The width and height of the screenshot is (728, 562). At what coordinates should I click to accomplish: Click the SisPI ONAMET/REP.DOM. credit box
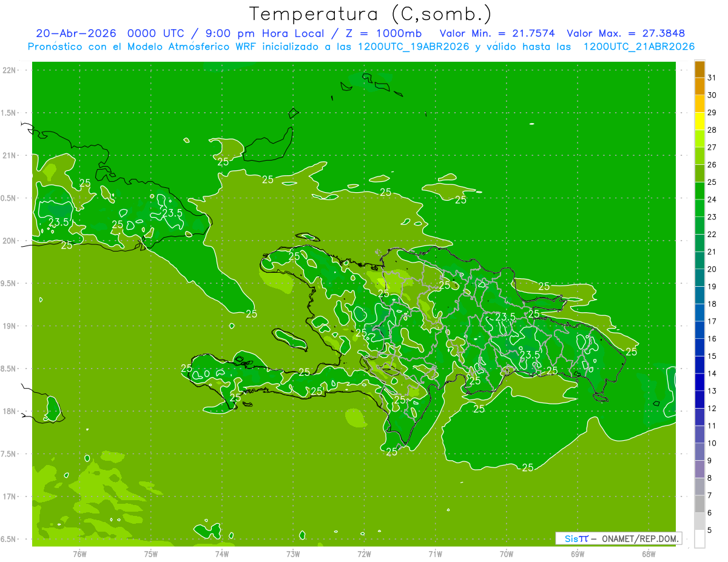(x=618, y=538)
